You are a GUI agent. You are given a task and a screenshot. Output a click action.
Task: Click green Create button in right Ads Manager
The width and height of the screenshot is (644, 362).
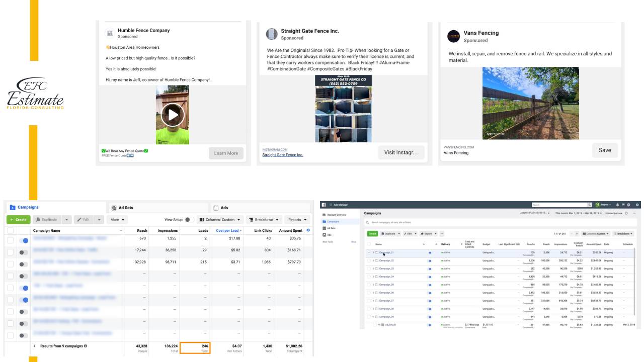click(372, 233)
